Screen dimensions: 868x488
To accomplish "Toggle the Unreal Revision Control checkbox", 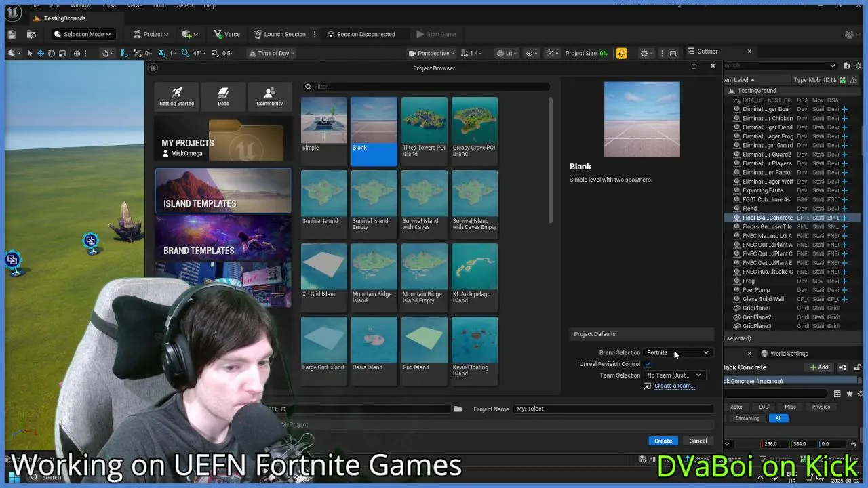I will point(648,364).
